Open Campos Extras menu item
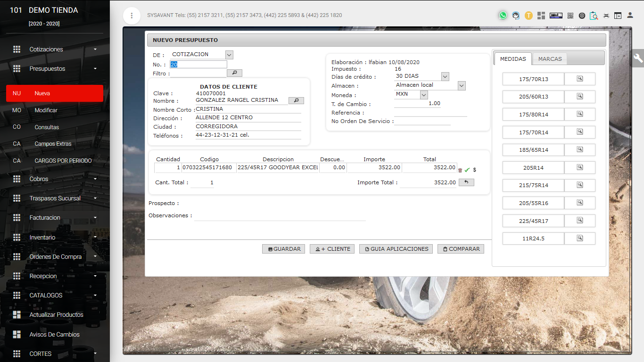Image resolution: width=644 pixels, height=362 pixels. tap(55, 144)
